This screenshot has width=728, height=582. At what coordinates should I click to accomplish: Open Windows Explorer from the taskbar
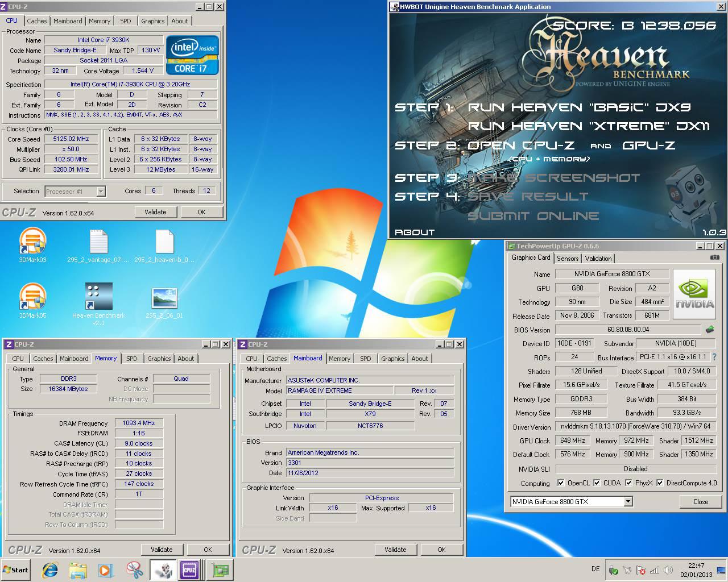[78, 569]
